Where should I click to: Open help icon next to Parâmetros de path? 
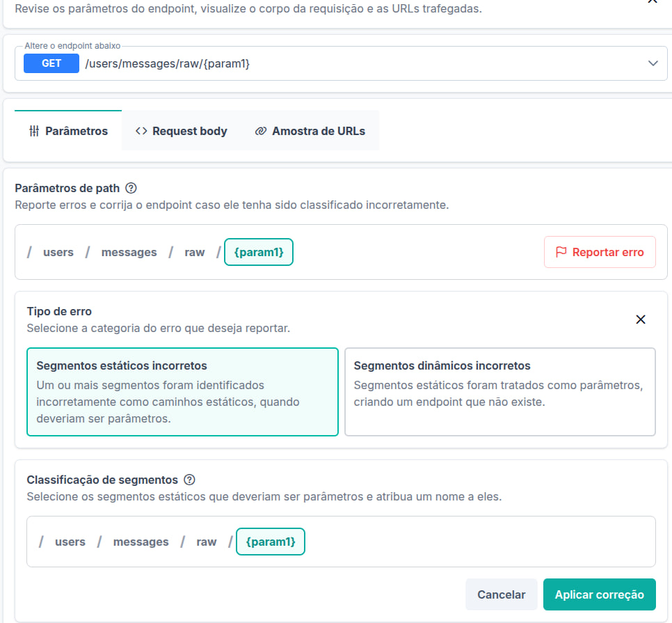131,188
